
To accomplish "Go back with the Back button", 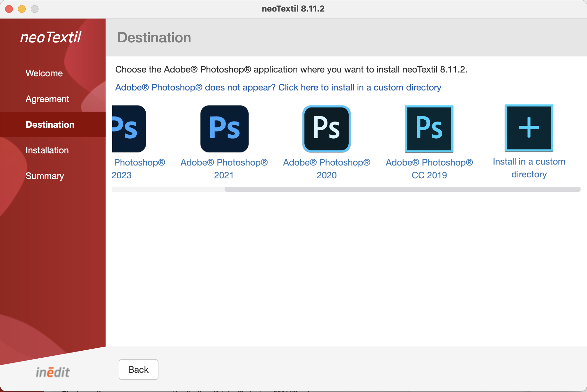I will pyautogui.click(x=139, y=370).
